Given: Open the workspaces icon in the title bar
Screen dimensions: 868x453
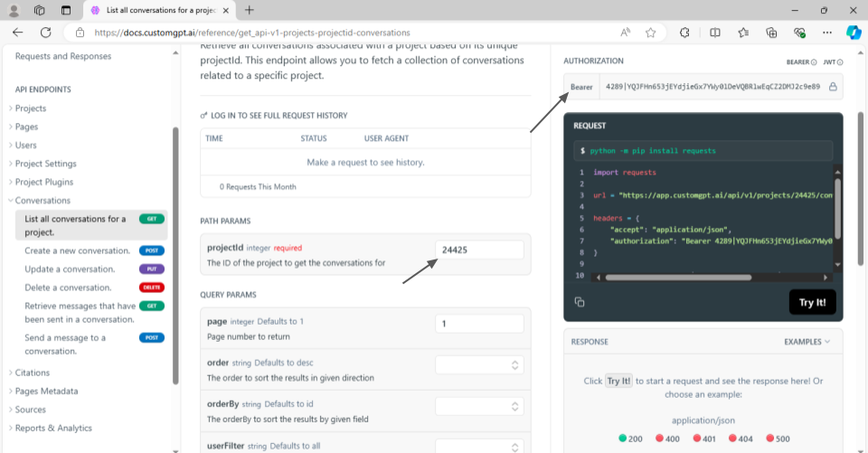Looking at the screenshot, I should coord(39,10).
